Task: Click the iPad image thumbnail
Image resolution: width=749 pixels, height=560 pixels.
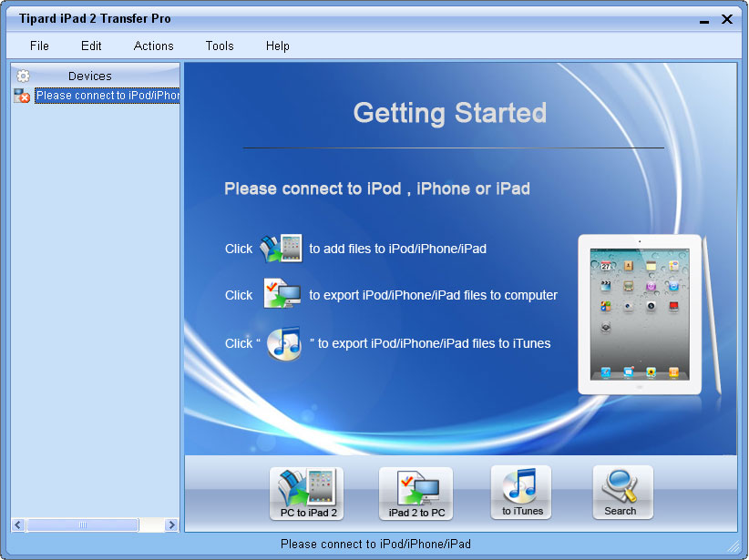Action: [x=640, y=314]
